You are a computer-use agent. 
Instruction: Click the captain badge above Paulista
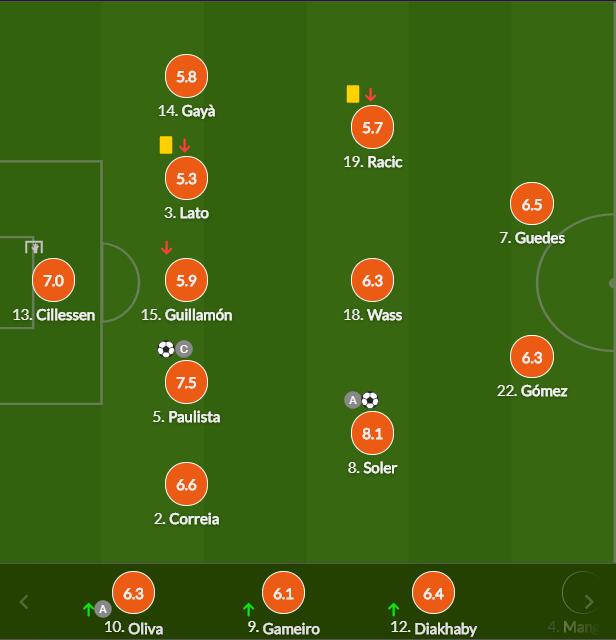click(x=184, y=349)
